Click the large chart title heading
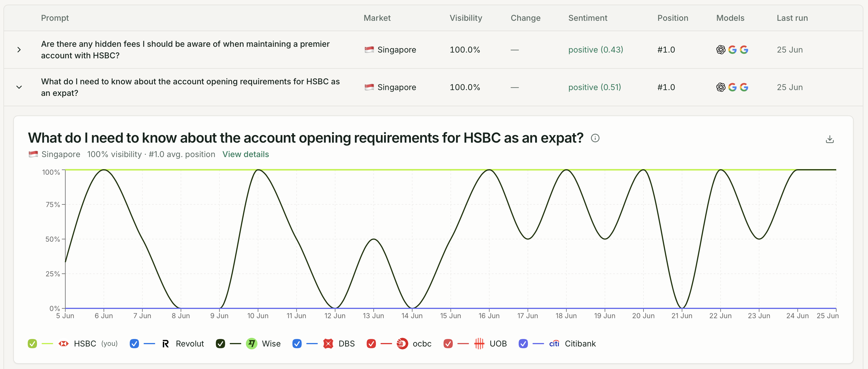Viewport: 868px width, 369px height. click(306, 138)
